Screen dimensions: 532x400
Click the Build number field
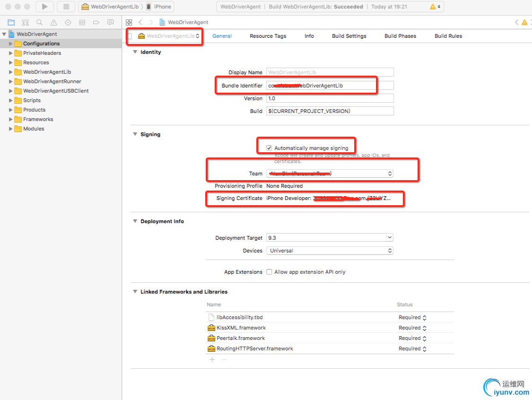[330, 111]
